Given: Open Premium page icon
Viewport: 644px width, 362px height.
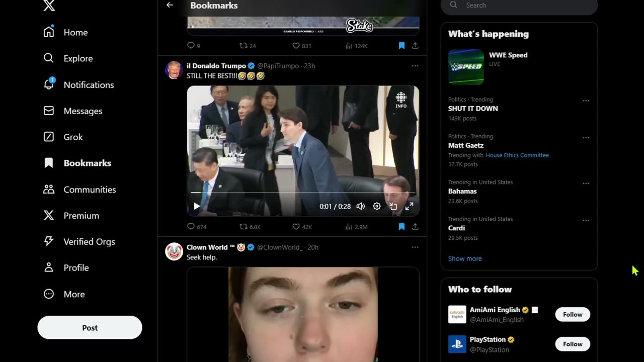Looking at the screenshot, I should pyautogui.click(x=49, y=215).
